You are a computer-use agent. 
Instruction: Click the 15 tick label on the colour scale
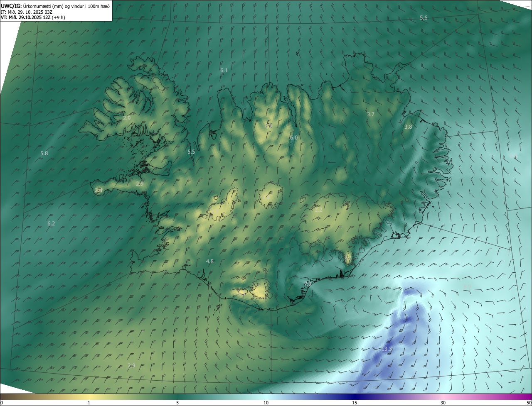coord(355,403)
